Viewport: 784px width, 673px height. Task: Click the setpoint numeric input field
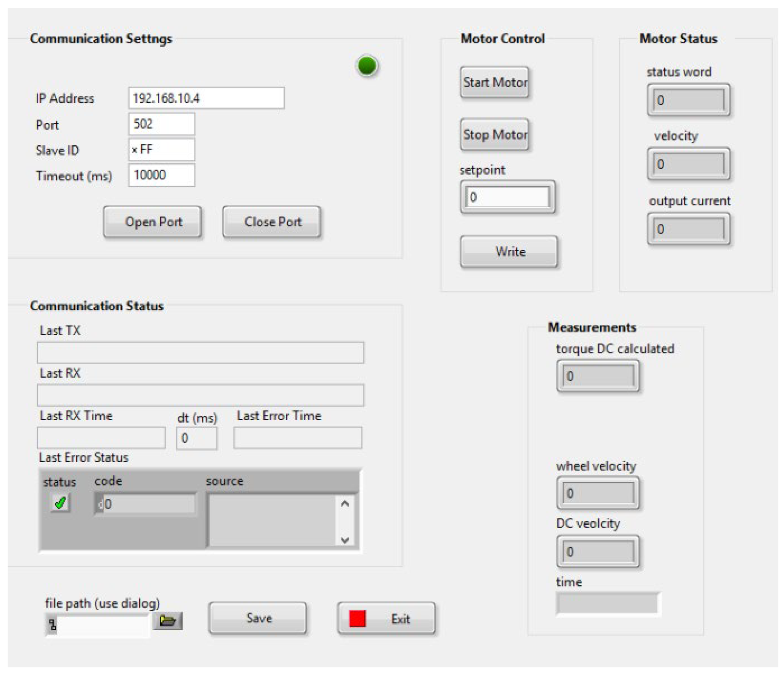tap(507, 197)
